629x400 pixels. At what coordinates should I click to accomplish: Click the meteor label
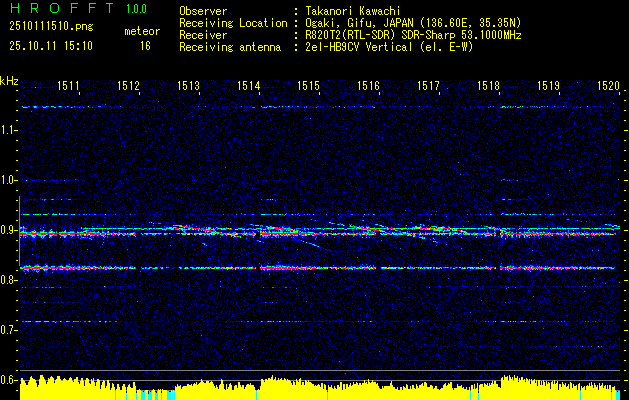point(142,31)
